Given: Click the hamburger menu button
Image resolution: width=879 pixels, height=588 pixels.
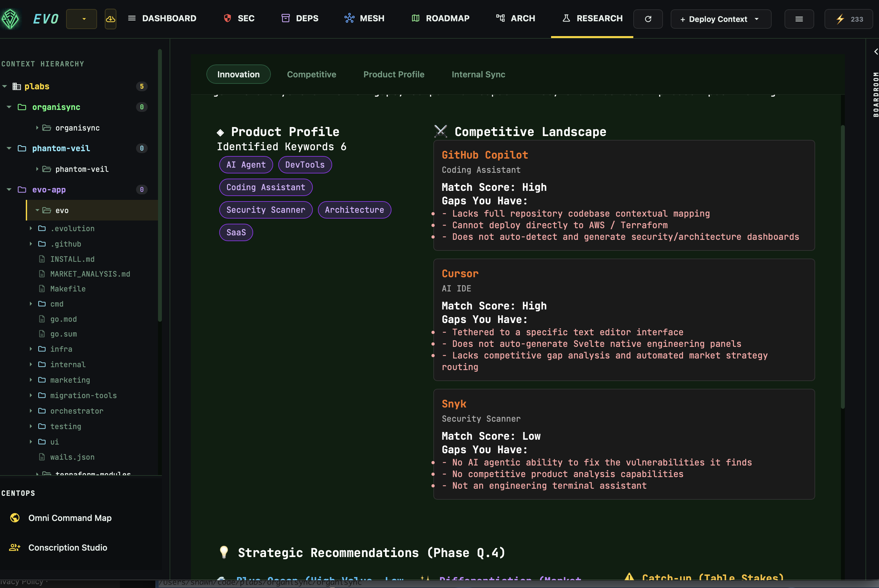Looking at the screenshot, I should [799, 19].
